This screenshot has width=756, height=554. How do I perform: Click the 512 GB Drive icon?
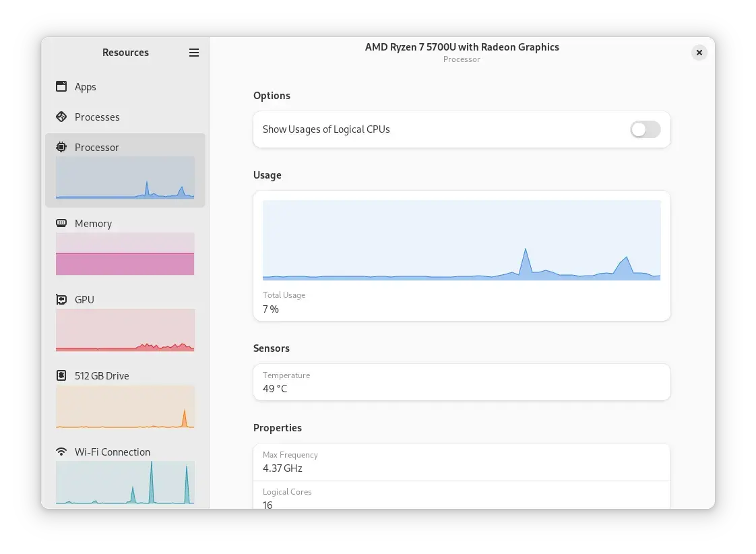tap(61, 375)
